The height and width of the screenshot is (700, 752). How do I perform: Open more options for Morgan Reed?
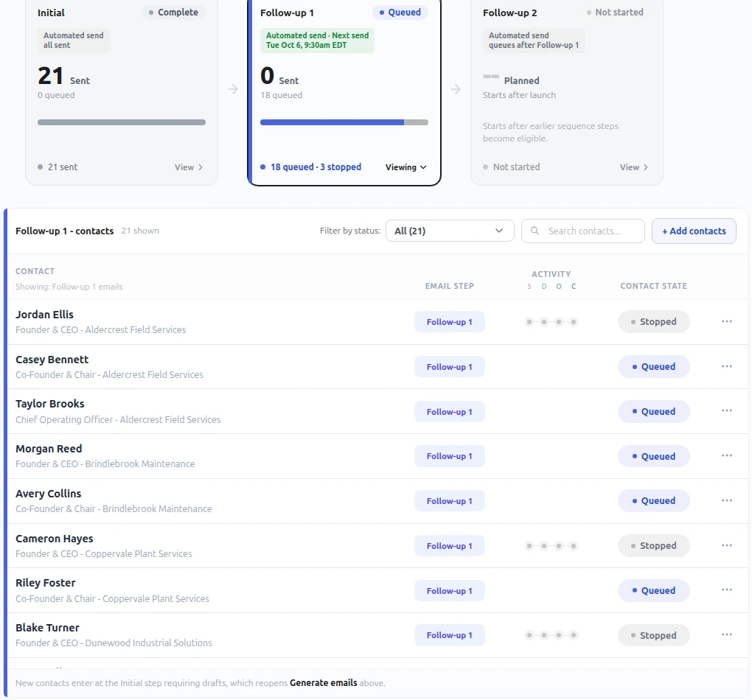click(727, 455)
